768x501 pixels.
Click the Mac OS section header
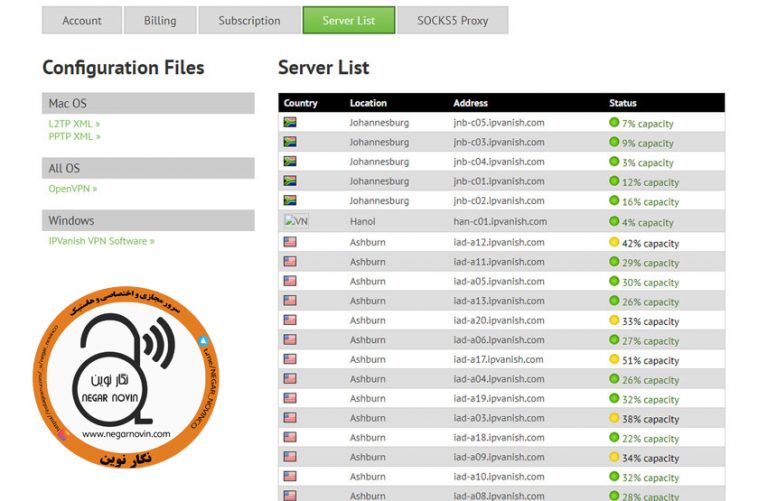pos(148,103)
